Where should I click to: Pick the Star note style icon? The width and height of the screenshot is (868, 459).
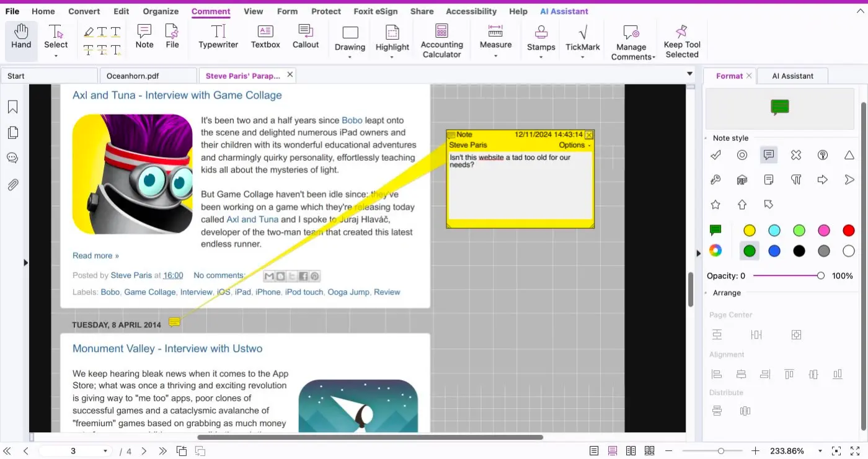[x=715, y=205]
